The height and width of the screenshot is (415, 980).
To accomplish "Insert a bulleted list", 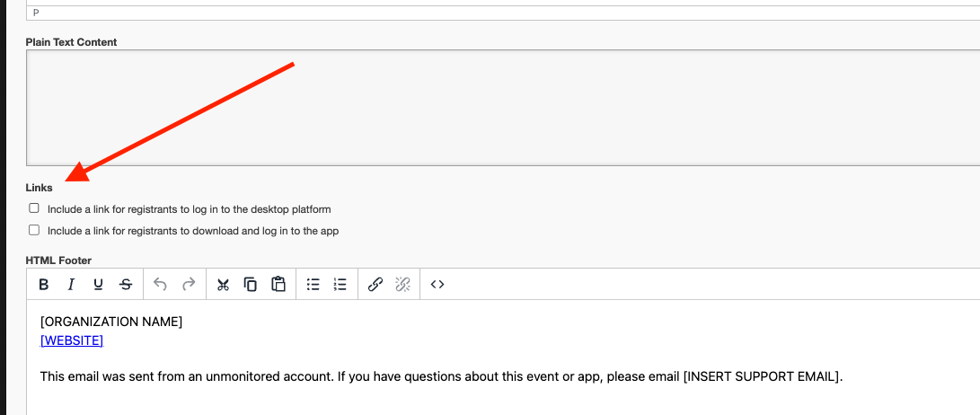I will (x=313, y=285).
